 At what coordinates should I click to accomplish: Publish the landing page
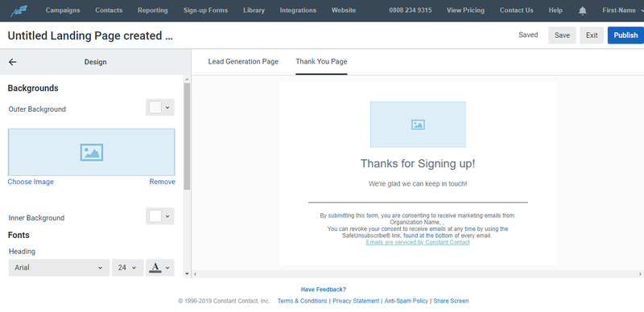click(x=625, y=35)
